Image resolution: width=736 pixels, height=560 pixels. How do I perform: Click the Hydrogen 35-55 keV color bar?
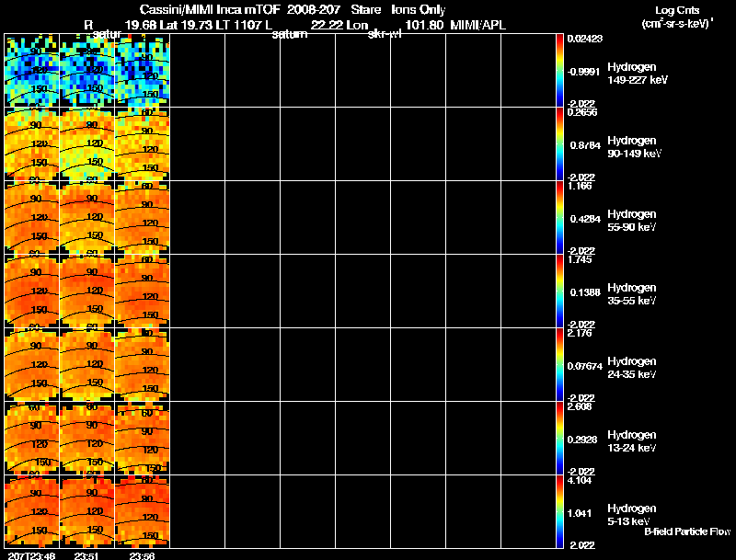point(560,291)
